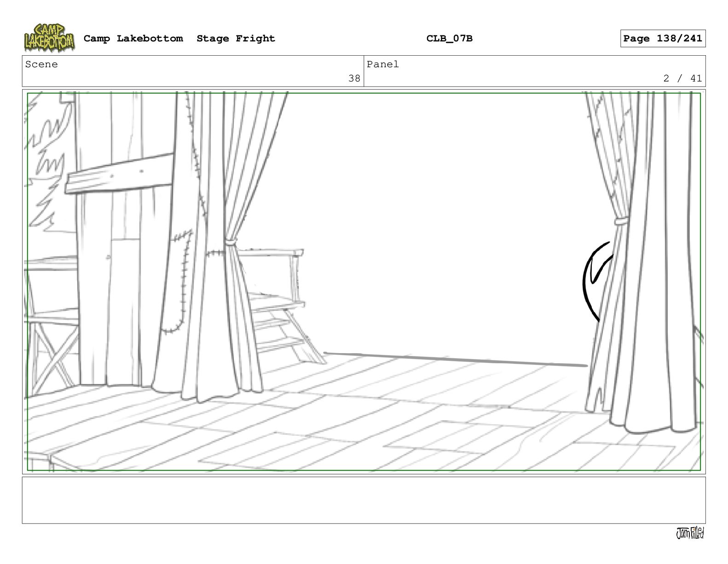Click the Camp Lakebottom logo
Image resolution: width=728 pixels, height=564 pixels.
(49, 38)
